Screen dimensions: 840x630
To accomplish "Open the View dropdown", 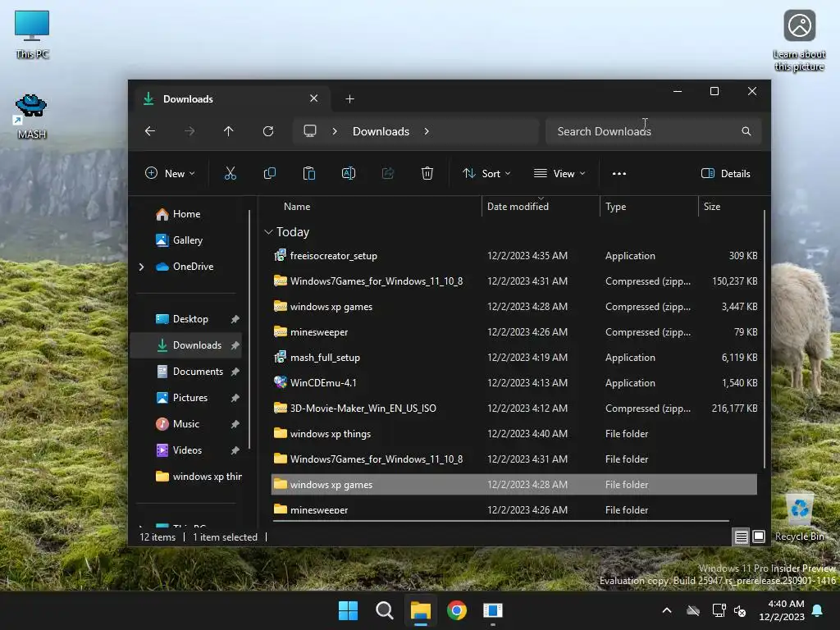I will (x=559, y=174).
